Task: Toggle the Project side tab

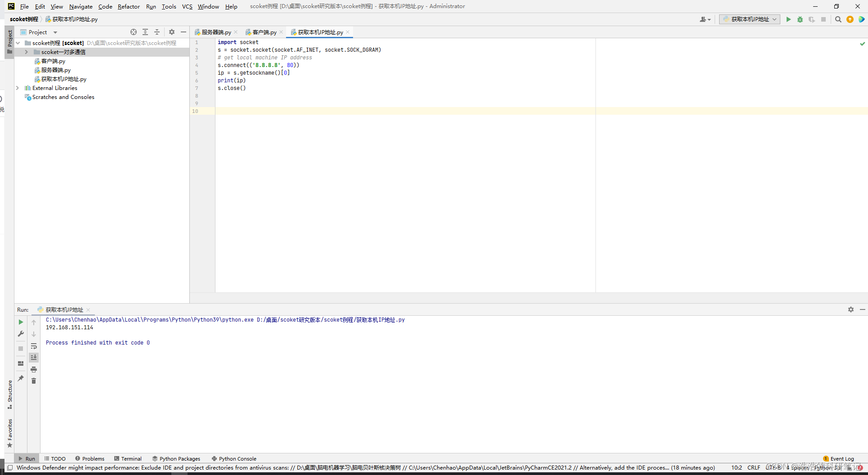Action: (x=10, y=42)
